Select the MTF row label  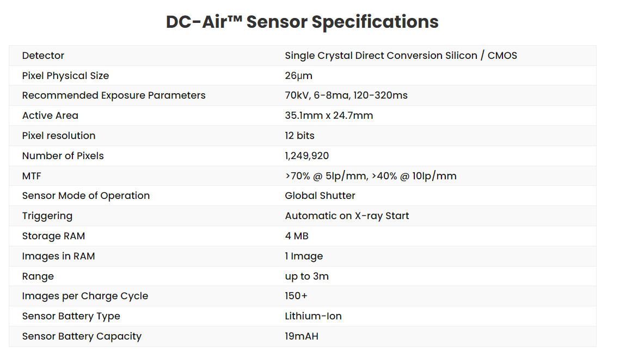point(32,176)
